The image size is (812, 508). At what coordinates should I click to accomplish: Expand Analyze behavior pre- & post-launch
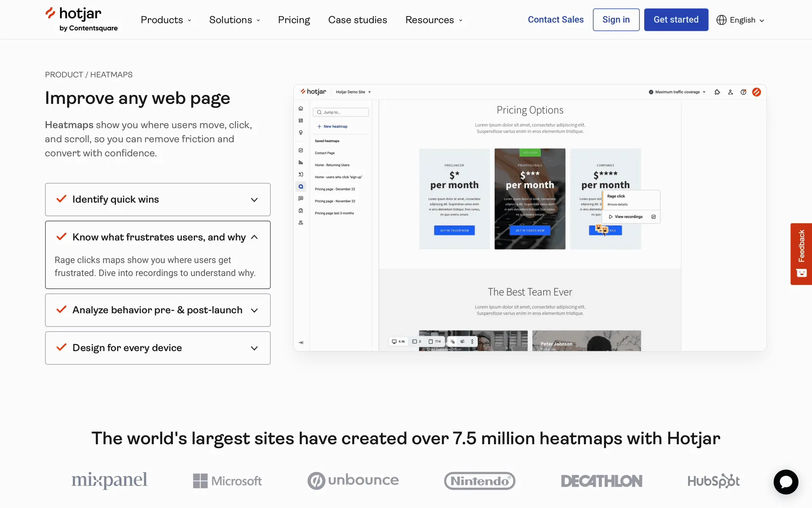coord(157,310)
